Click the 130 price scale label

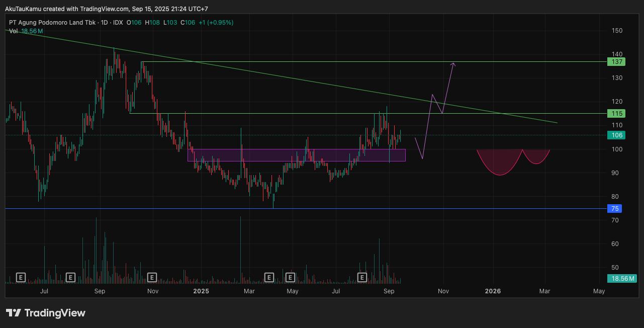coord(617,78)
